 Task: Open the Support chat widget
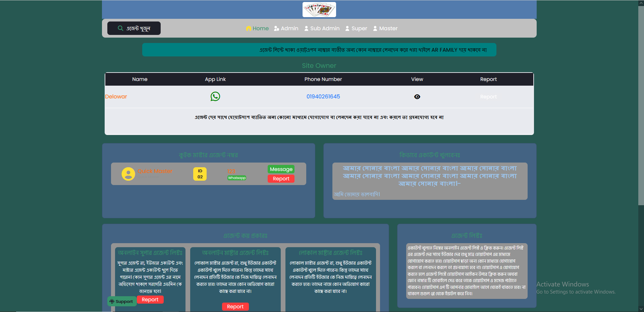click(x=121, y=301)
